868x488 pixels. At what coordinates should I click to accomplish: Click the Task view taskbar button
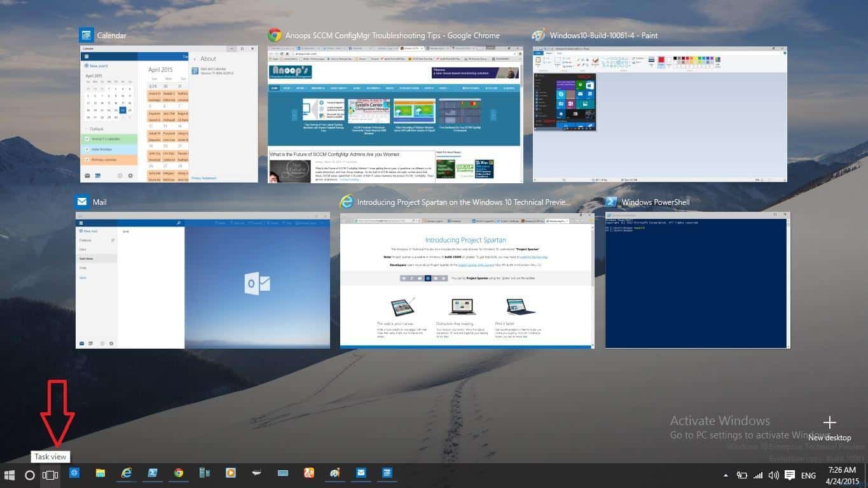tap(50, 475)
